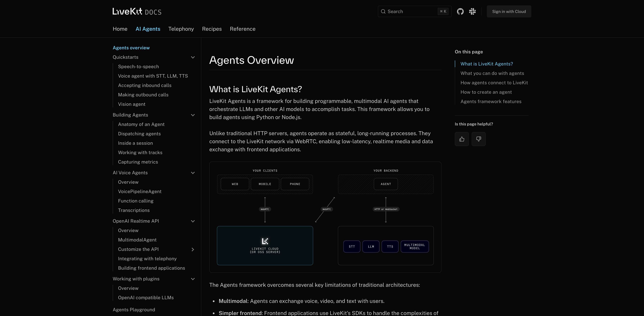Open Overview under AI Voice Agents
The width and height of the screenshot is (644, 316).
tap(128, 182)
